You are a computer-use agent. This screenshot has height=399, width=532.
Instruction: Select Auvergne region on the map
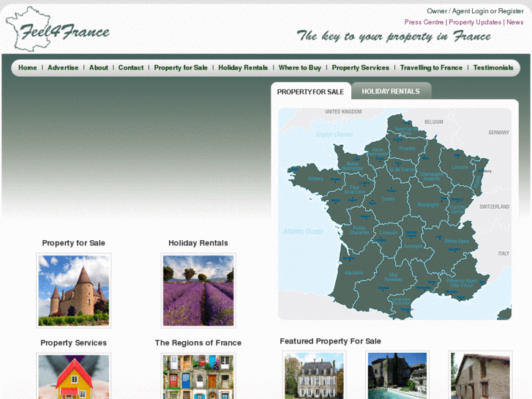[x=413, y=246]
